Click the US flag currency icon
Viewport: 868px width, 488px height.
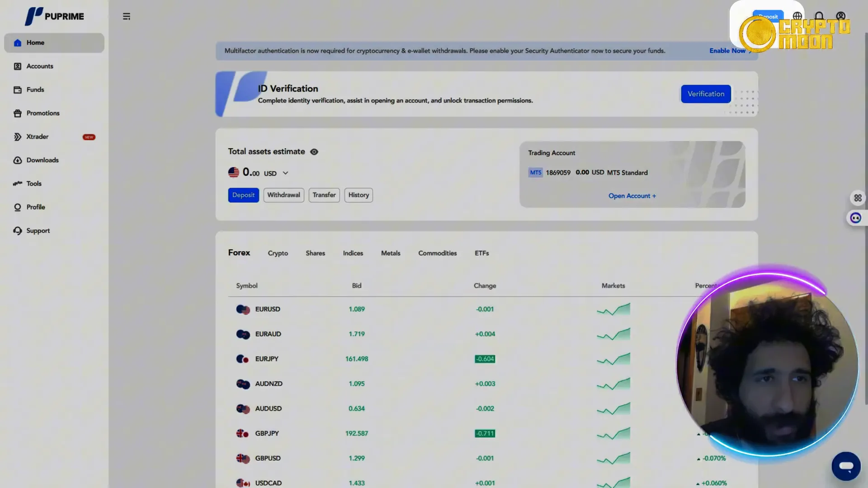point(234,172)
